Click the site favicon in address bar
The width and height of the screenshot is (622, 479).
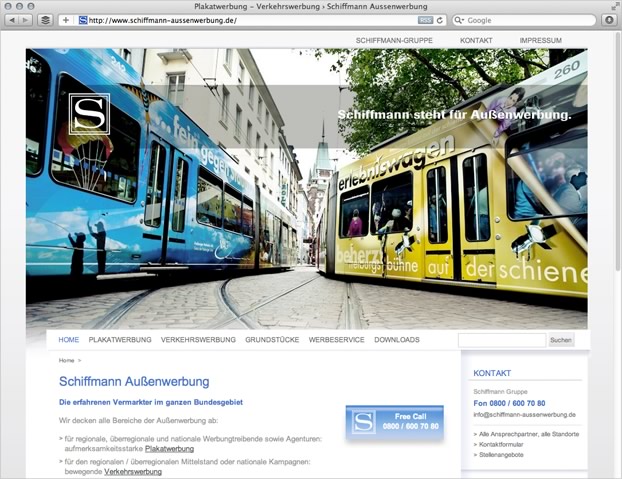pyautogui.click(x=83, y=20)
